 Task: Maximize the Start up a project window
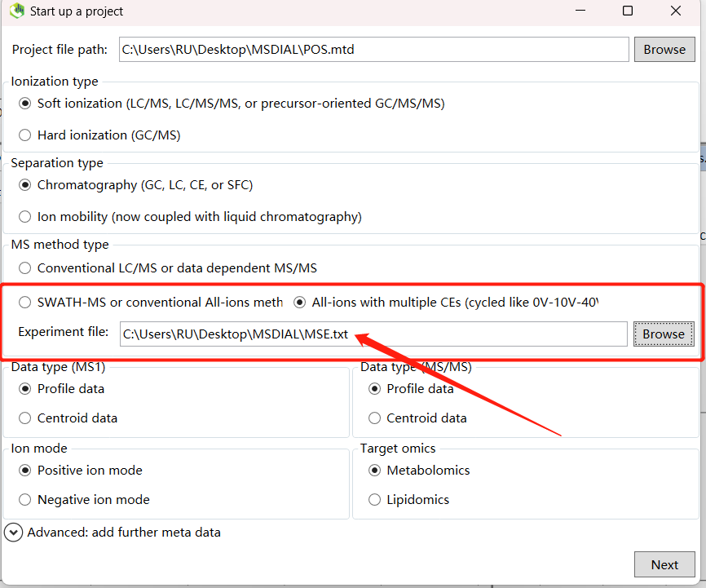(628, 11)
